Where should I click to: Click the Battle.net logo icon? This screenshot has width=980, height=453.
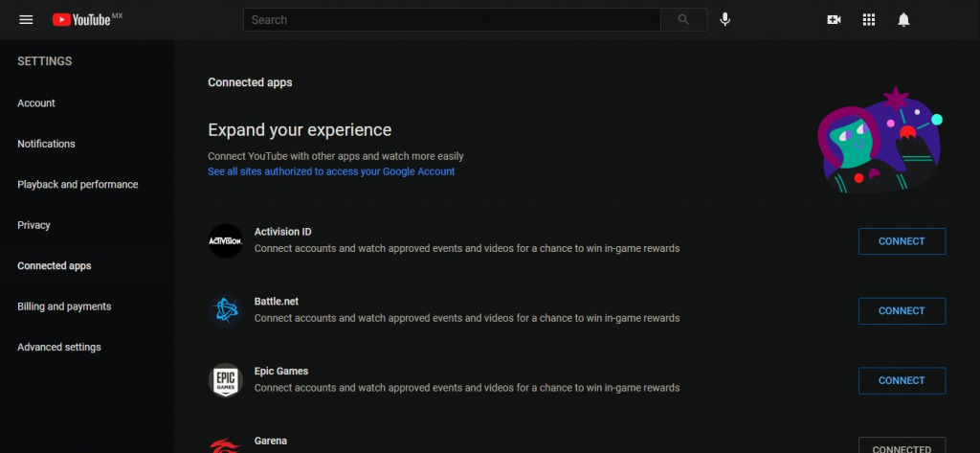(x=225, y=310)
